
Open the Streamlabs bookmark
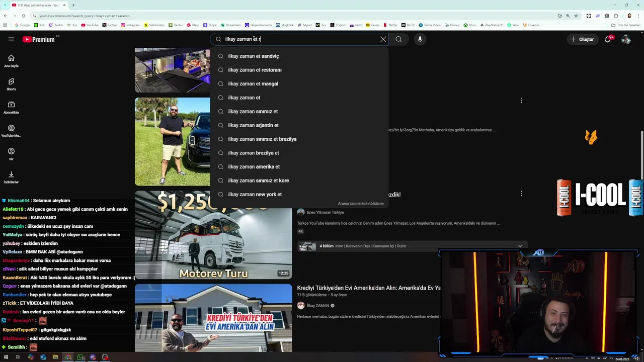pyautogui.click(x=231, y=25)
